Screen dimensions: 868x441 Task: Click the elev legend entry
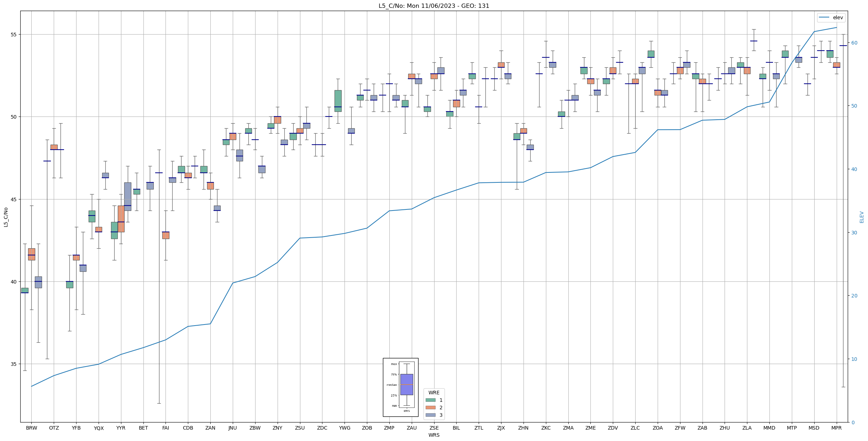coord(831,17)
